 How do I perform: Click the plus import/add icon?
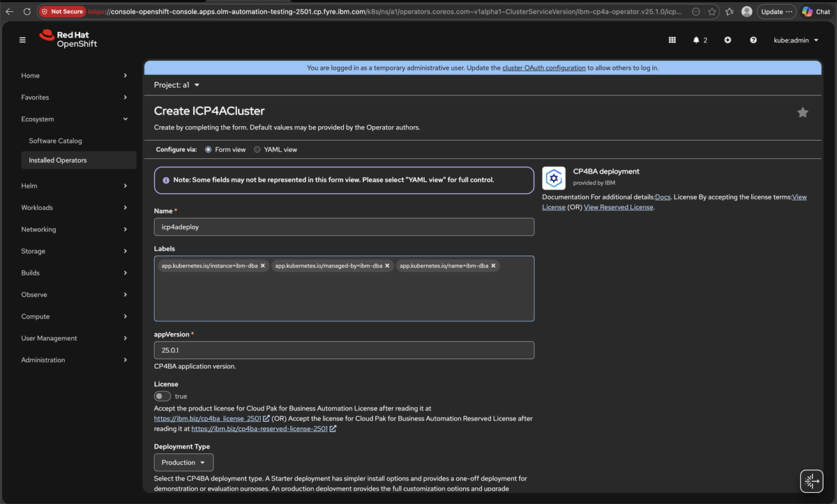coord(727,40)
